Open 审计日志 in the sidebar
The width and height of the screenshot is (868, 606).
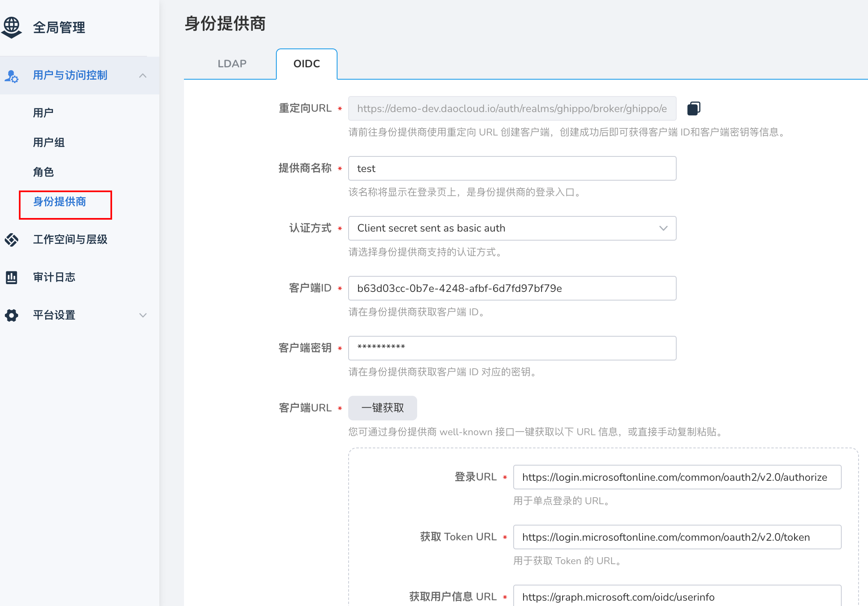[54, 277]
